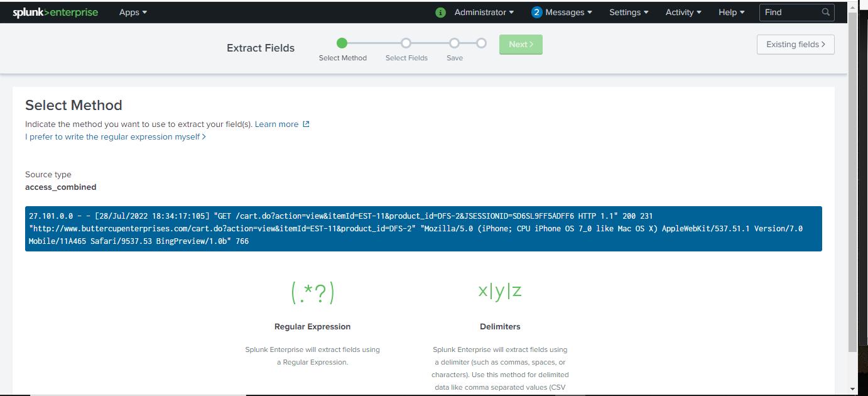Click the Learn more link
The height and width of the screenshot is (396, 868).
pyautogui.click(x=276, y=124)
